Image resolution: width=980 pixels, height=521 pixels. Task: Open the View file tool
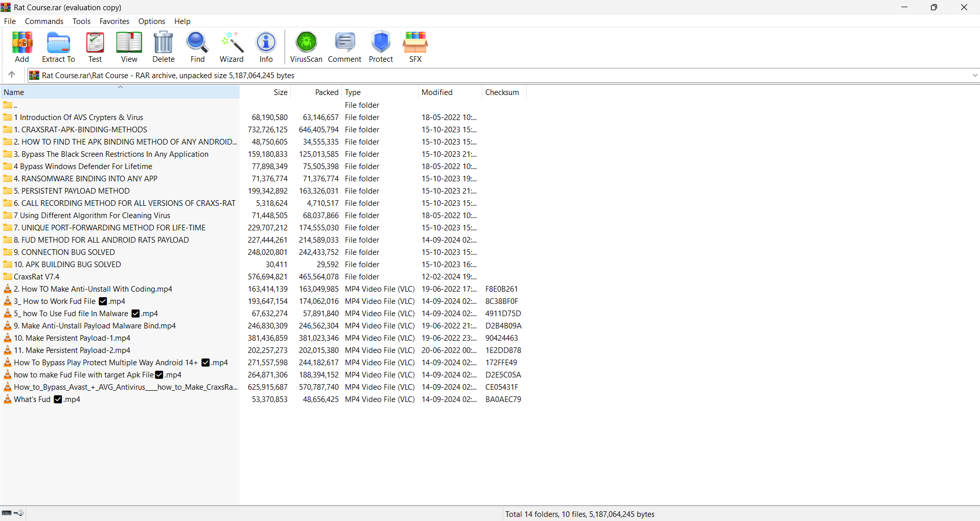(x=129, y=47)
